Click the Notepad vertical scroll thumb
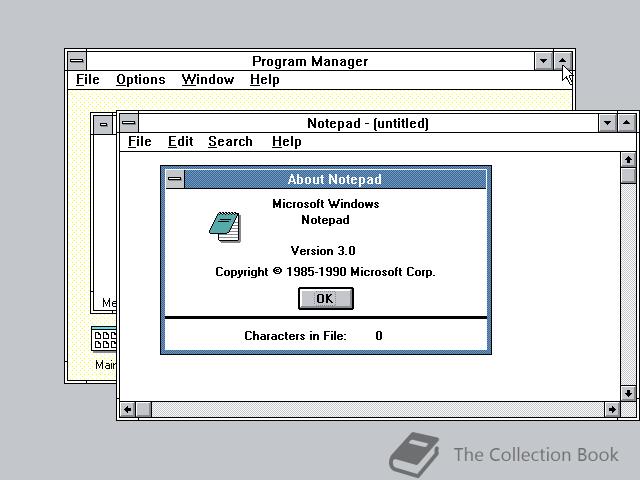 628,176
